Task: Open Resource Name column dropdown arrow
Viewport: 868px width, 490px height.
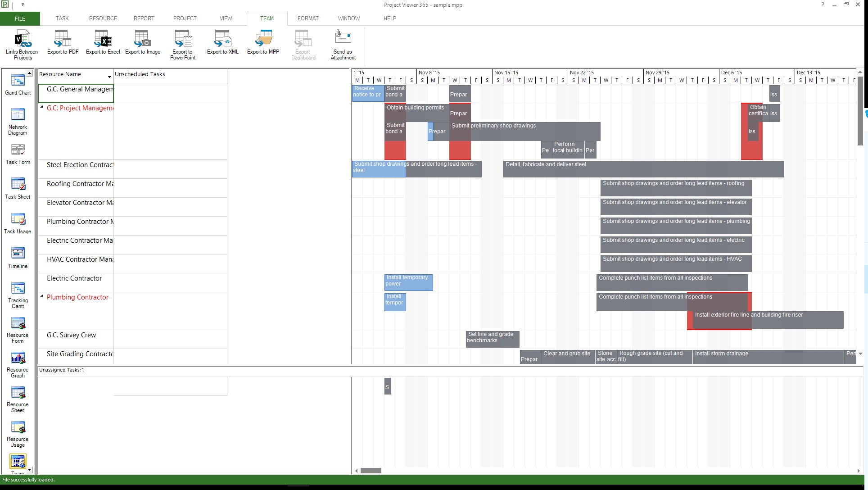Action: [109, 77]
